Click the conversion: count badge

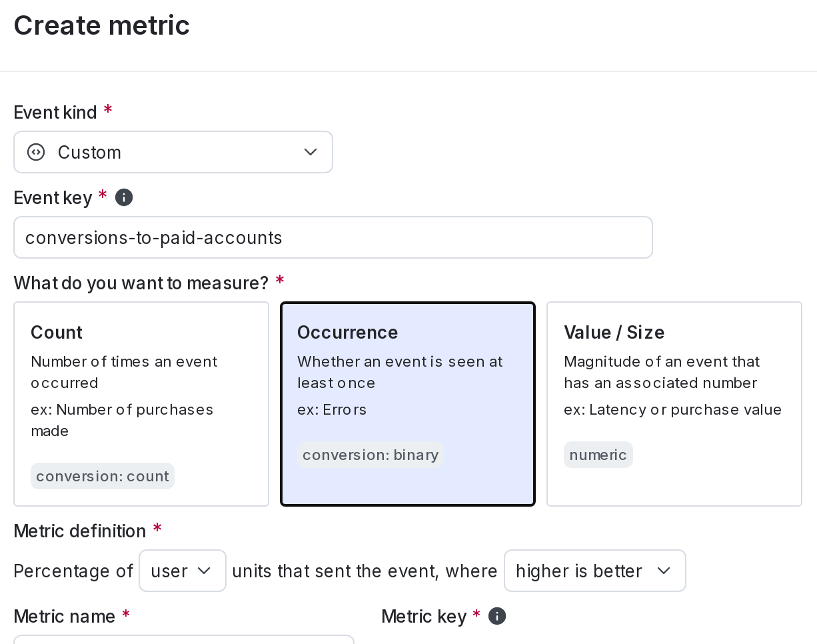(x=102, y=476)
